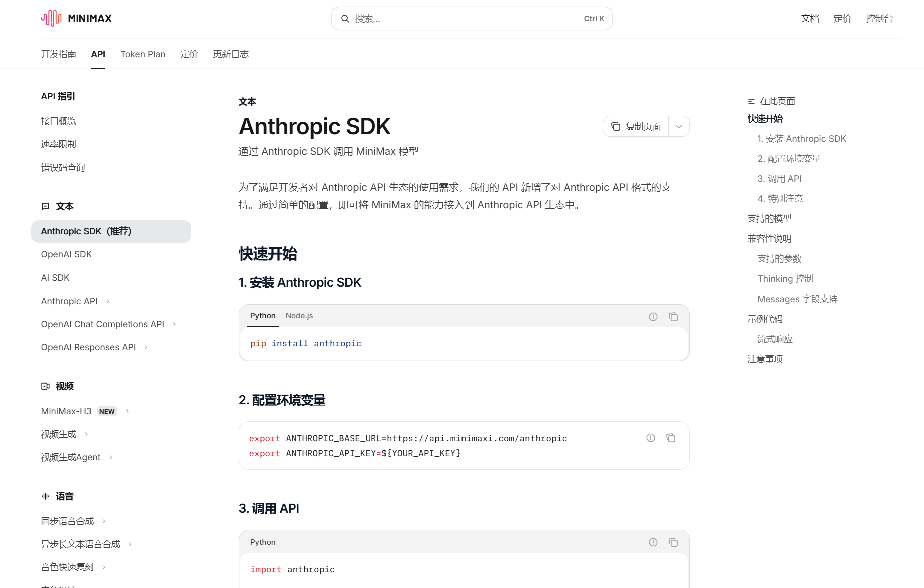
Task: Click the Ctrl K shortcut hint
Action: 594,19
